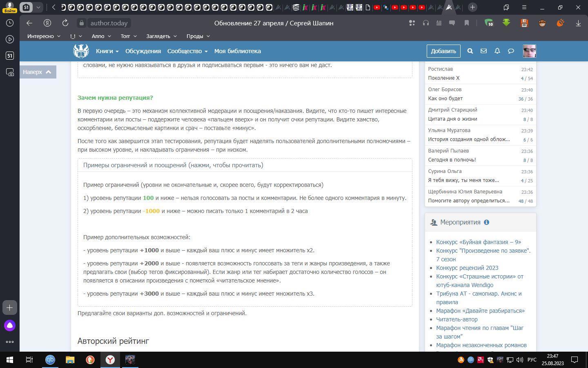Viewport: 588px width, 368px height.
Task: Open browser history clock icon in sidebar
Action: 10,23
